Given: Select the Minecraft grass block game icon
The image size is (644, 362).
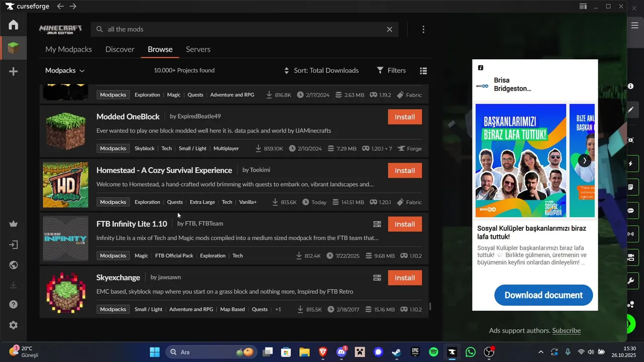Looking at the screenshot, I should click(14, 48).
